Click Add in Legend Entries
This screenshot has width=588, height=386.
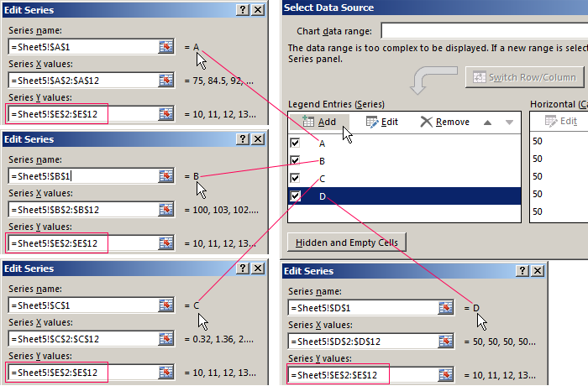[x=318, y=122]
